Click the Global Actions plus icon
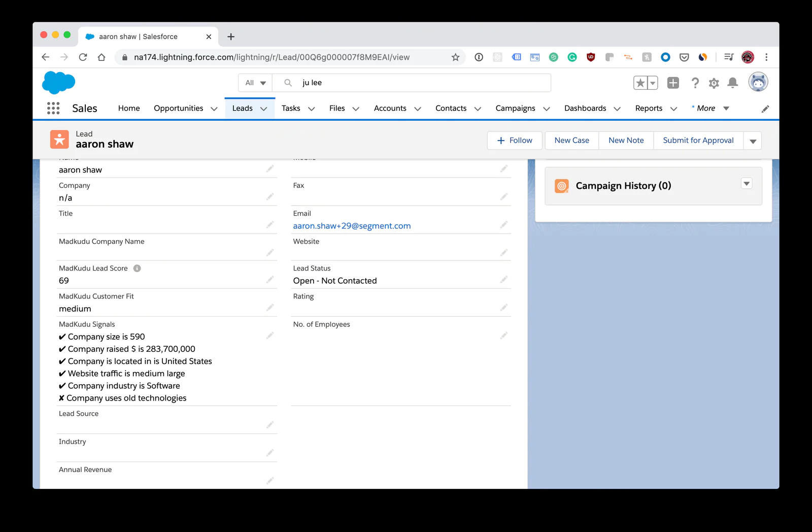812x532 pixels. (x=672, y=82)
